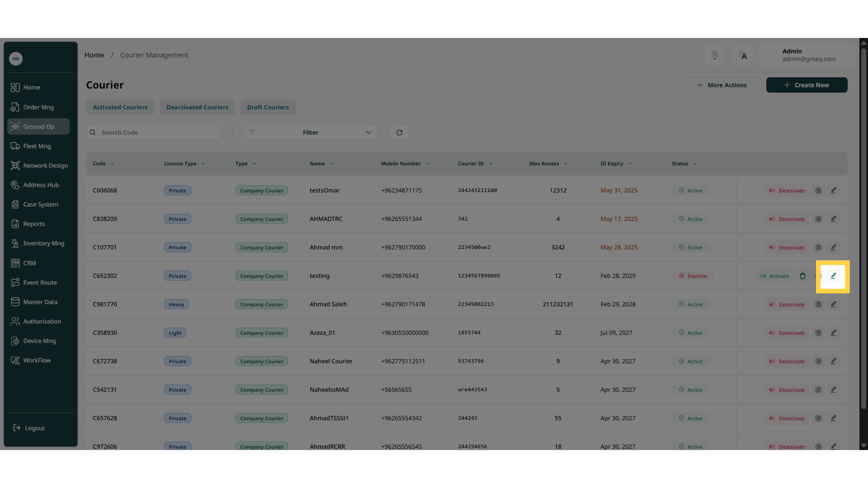The image size is (868, 488).
Task: Click courier code C981770
Action: click(x=105, y=304)
